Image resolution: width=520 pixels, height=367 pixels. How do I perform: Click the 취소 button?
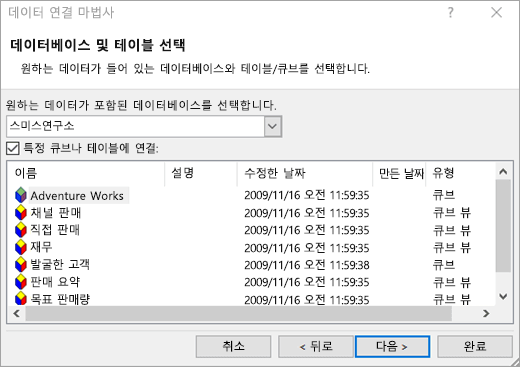pos(233,346)
